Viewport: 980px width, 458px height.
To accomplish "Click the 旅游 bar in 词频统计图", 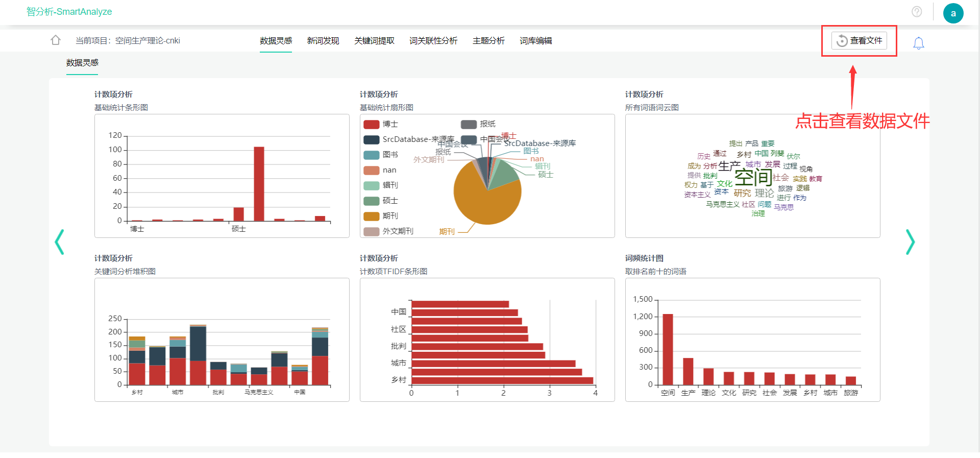I will coord(851,380).
